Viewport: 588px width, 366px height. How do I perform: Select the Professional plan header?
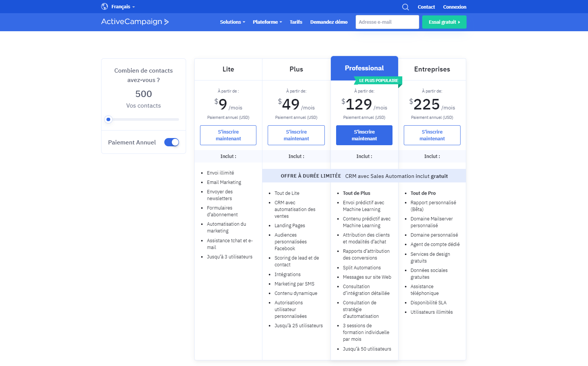364,68
